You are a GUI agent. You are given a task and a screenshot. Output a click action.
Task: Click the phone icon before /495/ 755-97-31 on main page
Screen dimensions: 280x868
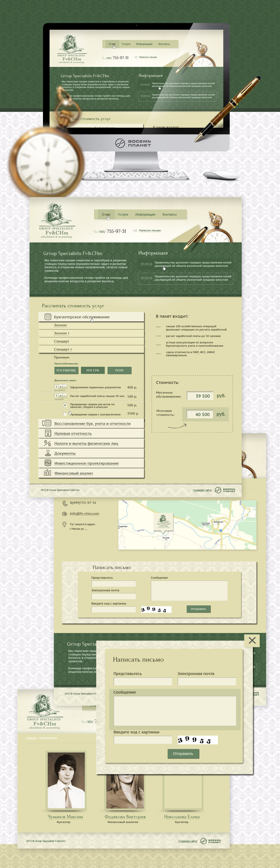(95, 231)
